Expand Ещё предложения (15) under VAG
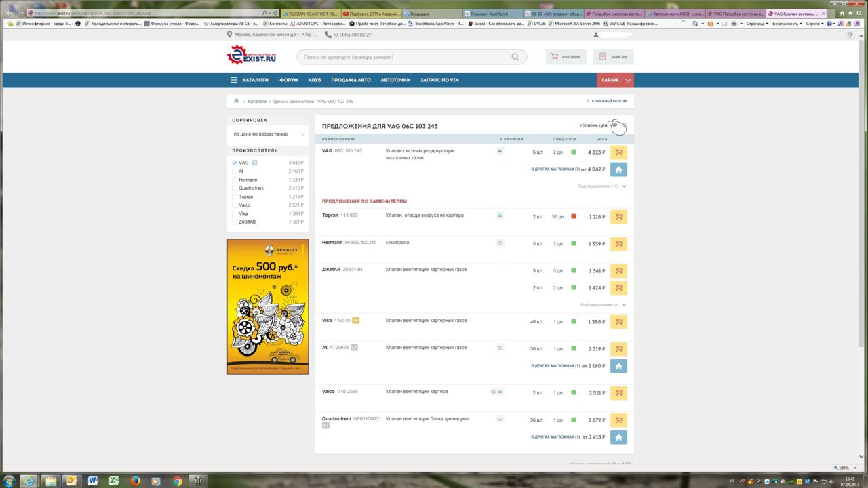 (602, 186)
